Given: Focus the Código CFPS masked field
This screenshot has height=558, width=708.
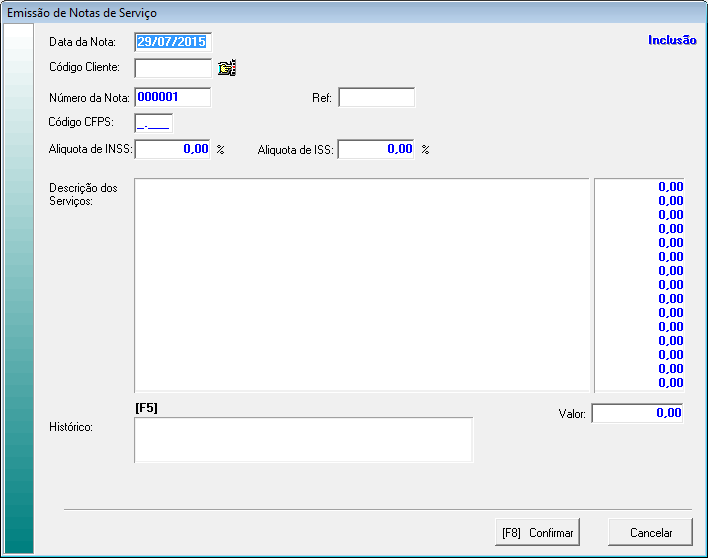Looking at the screenshot, I should point(154,123).
